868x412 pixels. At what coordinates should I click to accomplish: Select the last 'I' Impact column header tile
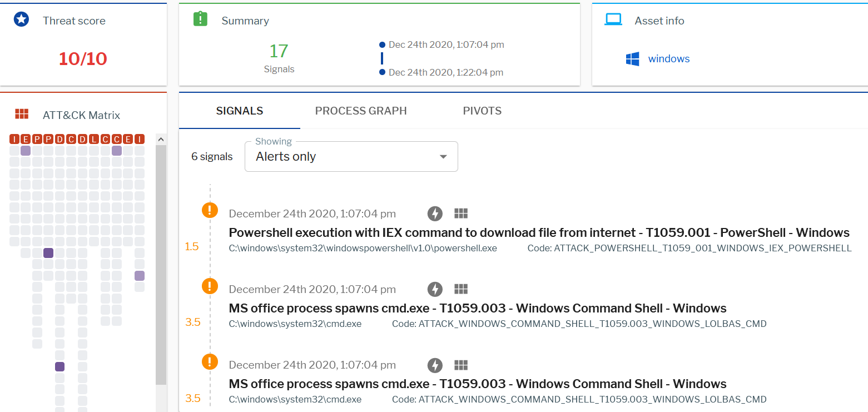140,139
